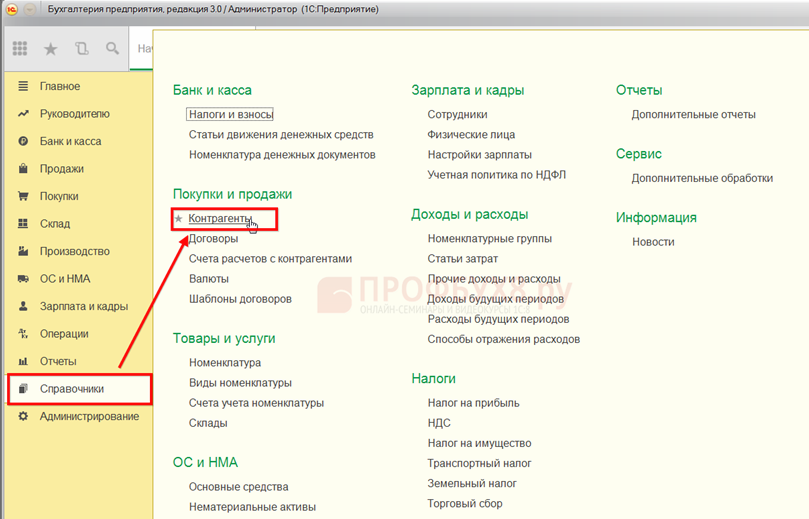Select the Склад sidebar section
The image size is (809, 519).
click(55, 223)
